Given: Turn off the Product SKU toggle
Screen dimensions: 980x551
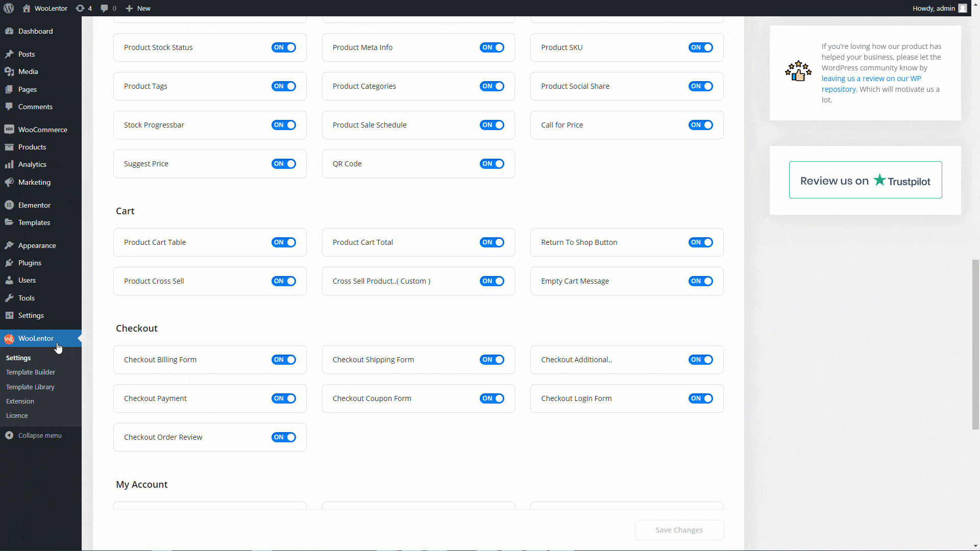Looking at the screenshot, I should tap(700, 47).
